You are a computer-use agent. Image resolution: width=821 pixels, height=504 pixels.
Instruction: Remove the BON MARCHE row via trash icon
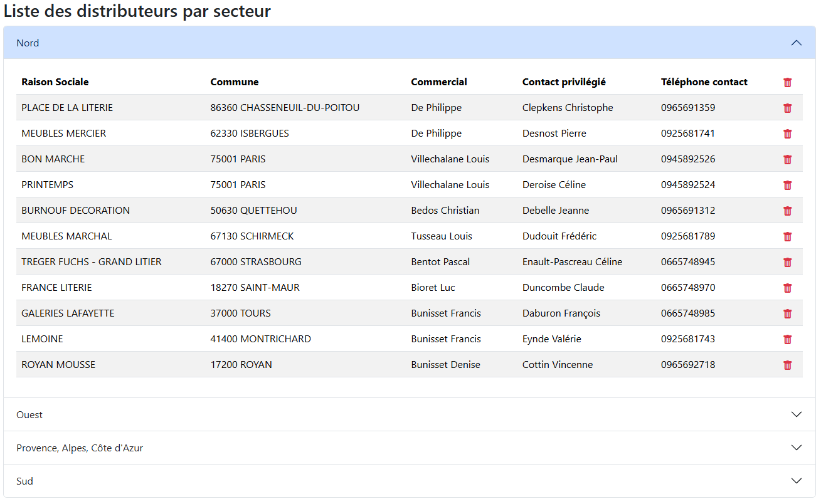click(x=788, y=159)
